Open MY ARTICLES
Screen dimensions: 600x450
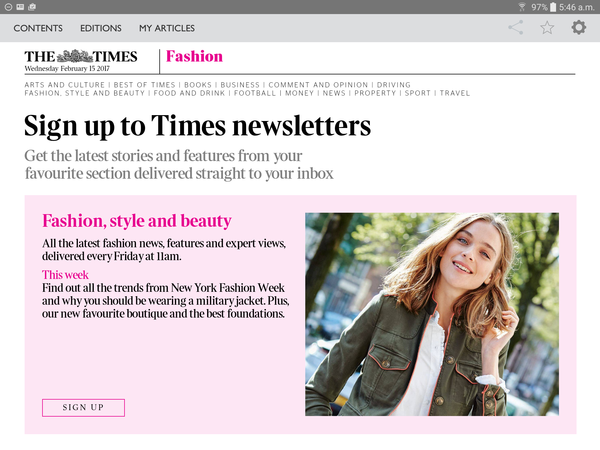coord(167,28)
